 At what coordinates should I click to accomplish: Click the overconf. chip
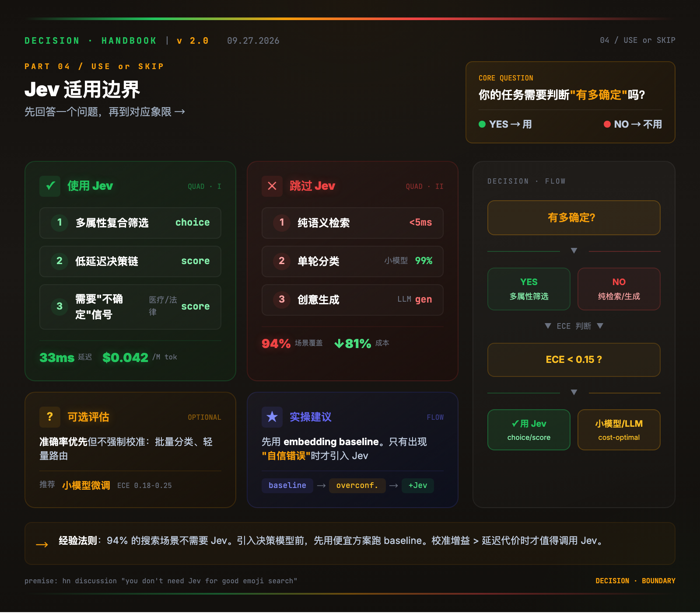[x=357, y=485]
